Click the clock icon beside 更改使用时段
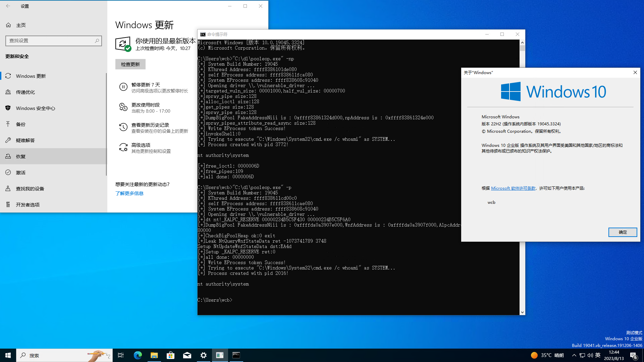Image resolution: width=644 pixels, height=362 pixels. [123, 107]
